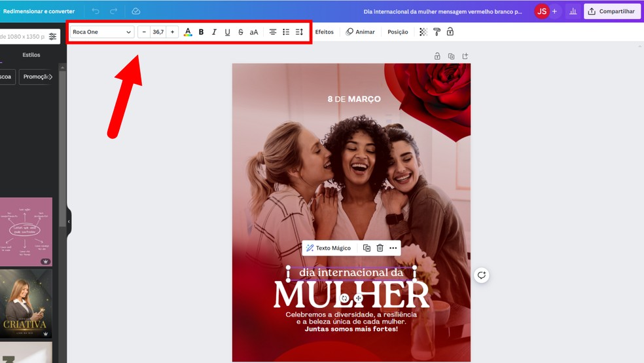The height and width of the screenshot is (363, 644).
Task: Click the move handle of text
Action: tap(358, 298)
